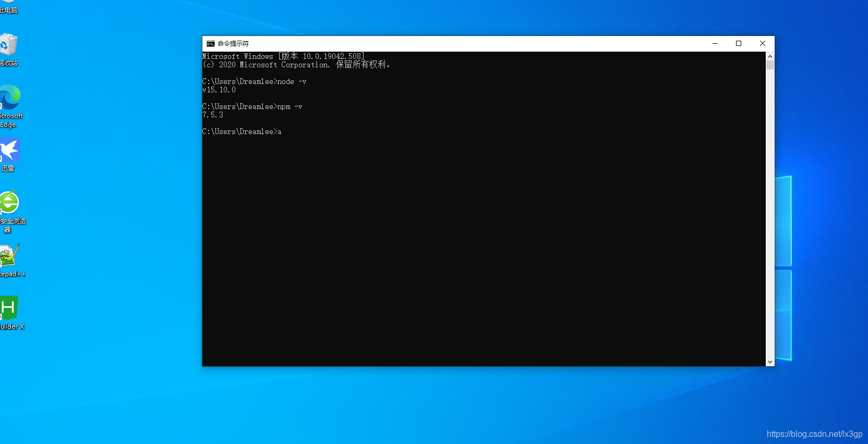Click the Command Prompt scrollbar thumb
Image resolution: width=868 pixels, height=444 pixels.
coord(770,65)
